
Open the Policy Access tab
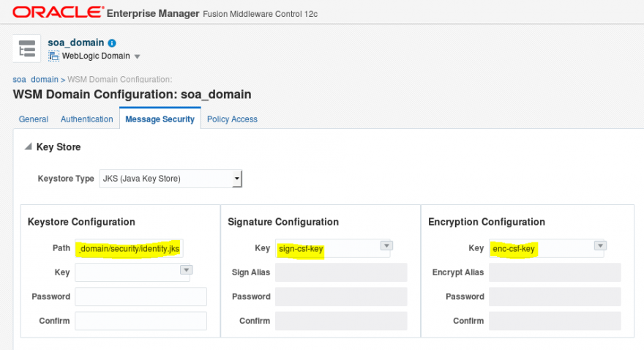[x=232, y=119]
